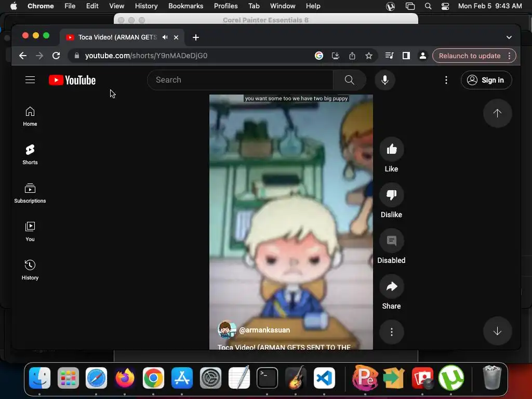The width and height of the screenshot is (532, 399).
Task: Open uTorrent from the Dock
Action: (x=451, y=378)
